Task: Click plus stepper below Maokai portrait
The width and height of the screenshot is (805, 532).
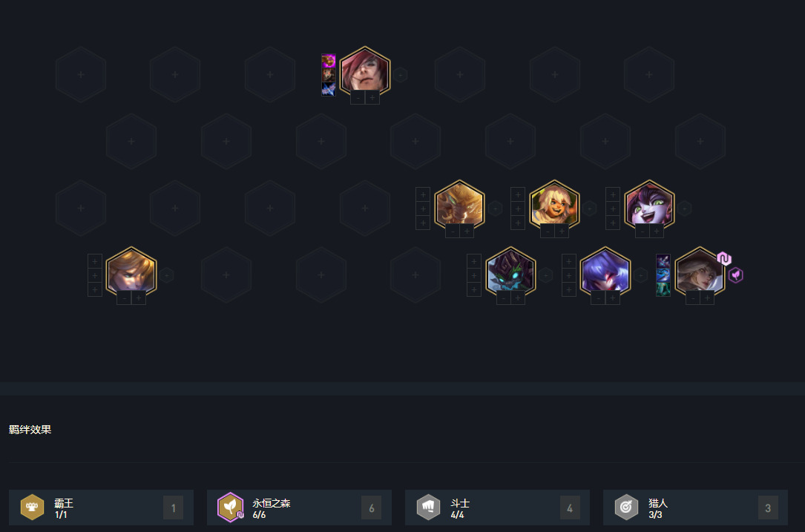Action: pos(518,298)
